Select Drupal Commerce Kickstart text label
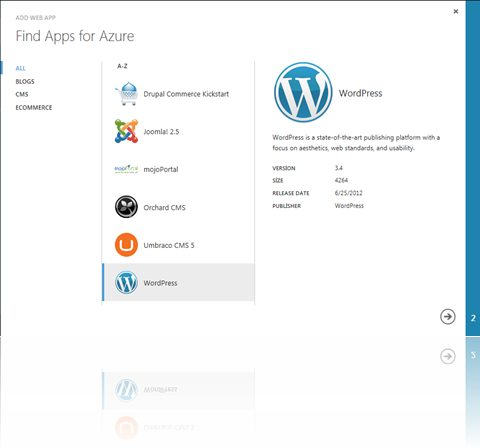Viewport: 480px width, 448px height. click(x=186, y=94)
